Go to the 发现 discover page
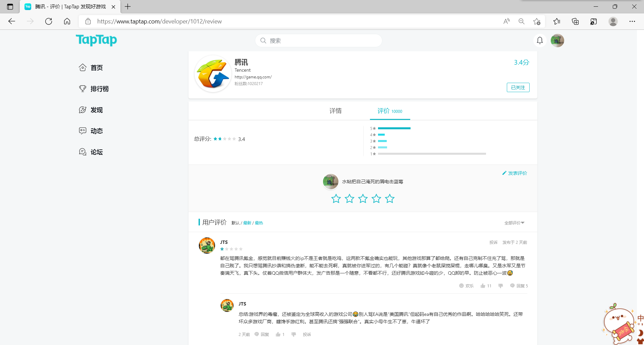 91,110
